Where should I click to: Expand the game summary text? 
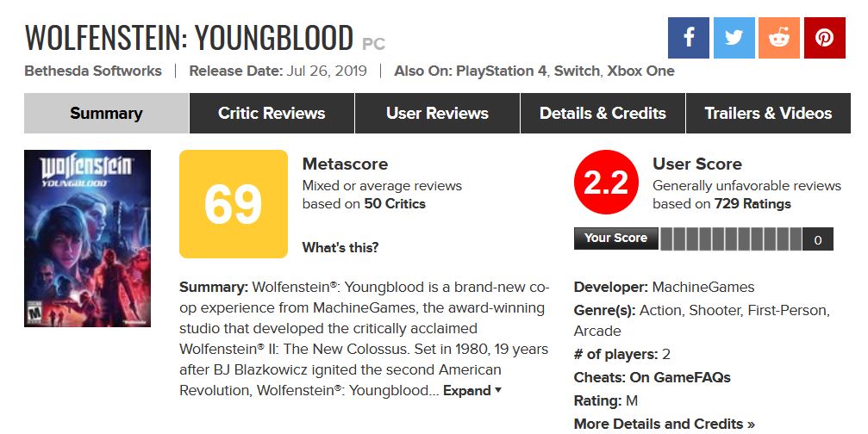[472, 390]
